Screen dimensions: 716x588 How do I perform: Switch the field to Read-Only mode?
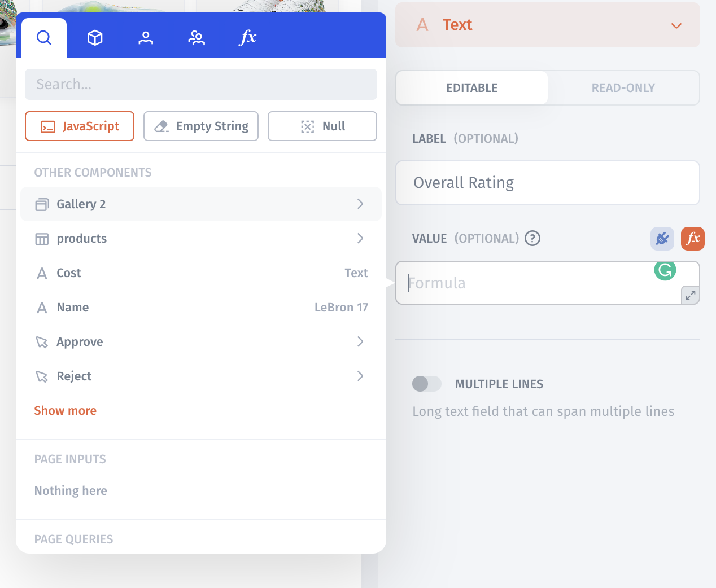click(623, 88)
